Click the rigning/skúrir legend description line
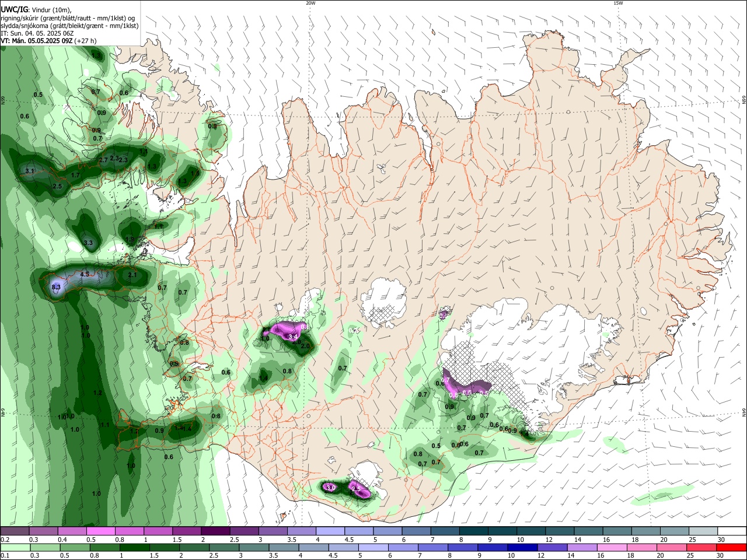 click(67, 18)
